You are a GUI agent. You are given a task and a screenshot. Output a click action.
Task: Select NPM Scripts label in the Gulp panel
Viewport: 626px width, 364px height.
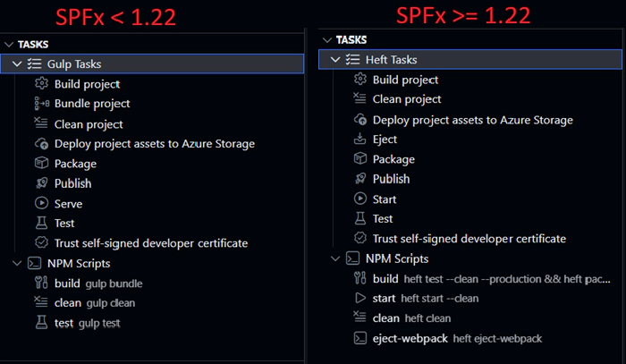coord(79,264)
